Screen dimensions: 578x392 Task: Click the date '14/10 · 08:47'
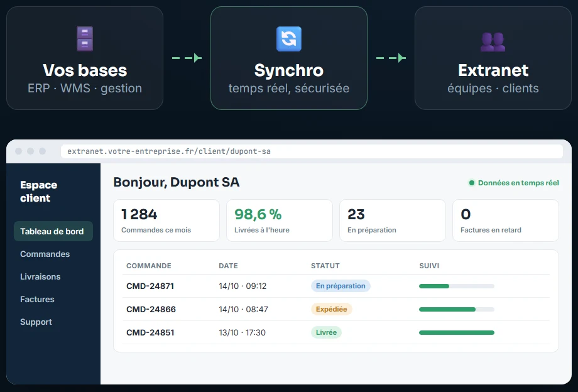click(x=243, y=309)
